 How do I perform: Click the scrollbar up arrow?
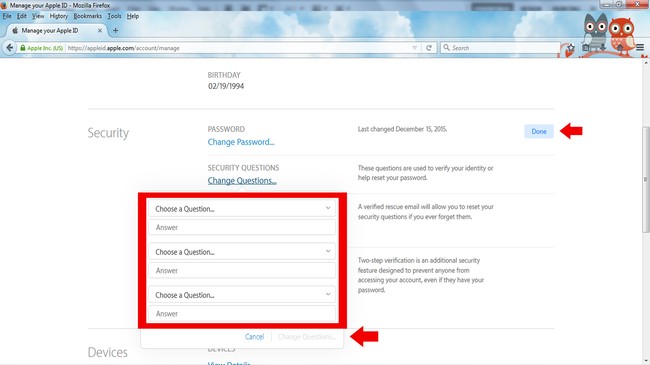(646, 62)
